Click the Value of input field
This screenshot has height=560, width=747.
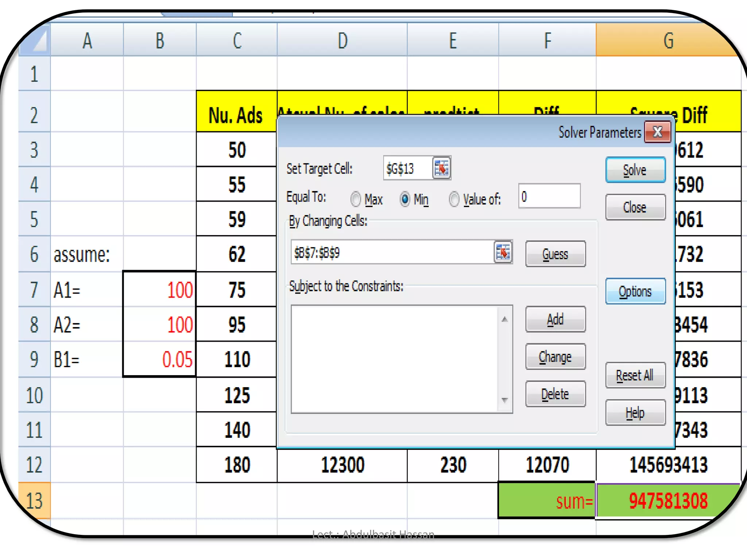click(x=549, y=197)
